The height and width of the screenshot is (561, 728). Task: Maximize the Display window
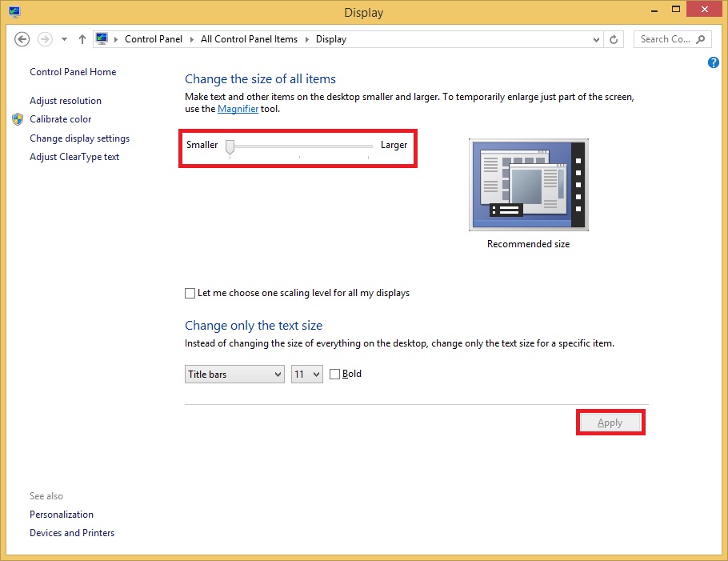point(676,10)
